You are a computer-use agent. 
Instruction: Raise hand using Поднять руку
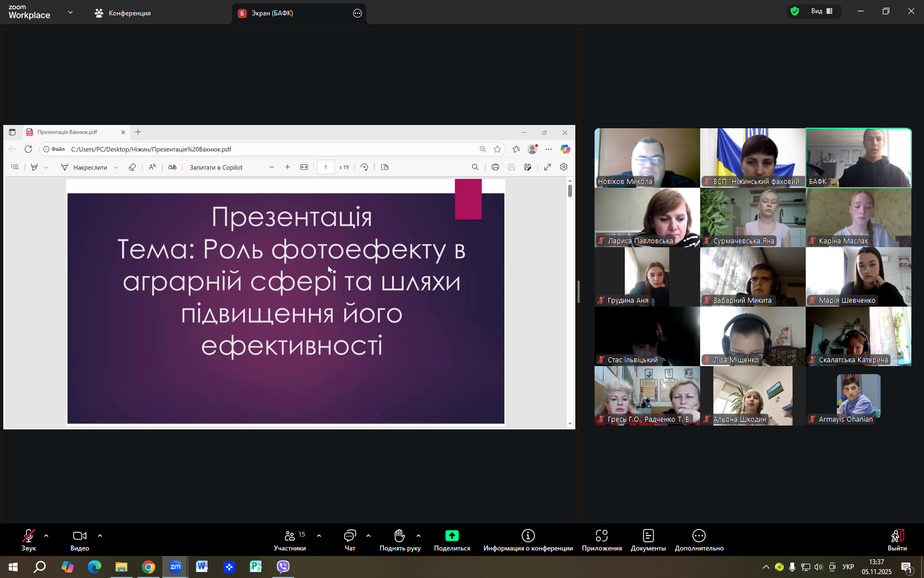400,539
